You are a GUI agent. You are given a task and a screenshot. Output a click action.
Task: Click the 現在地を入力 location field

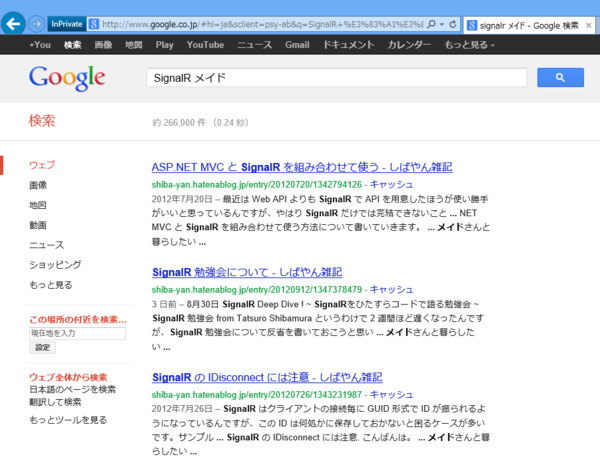(77, 333)
